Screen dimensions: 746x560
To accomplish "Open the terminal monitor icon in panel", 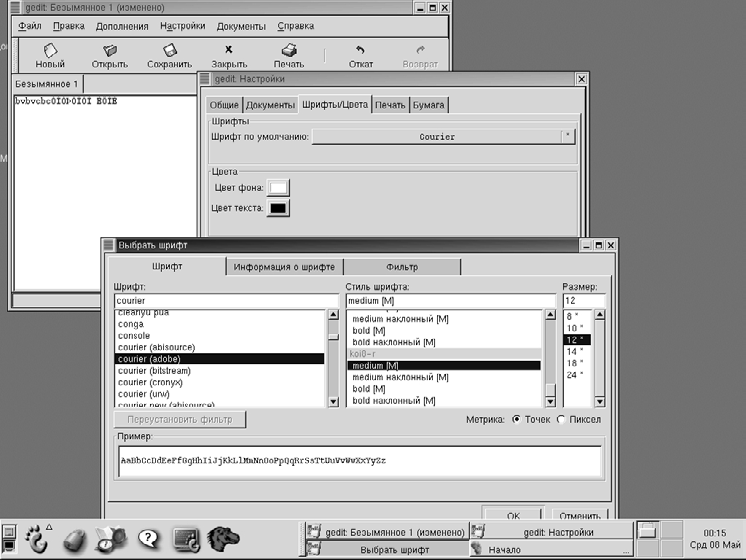I will (186, 539).
